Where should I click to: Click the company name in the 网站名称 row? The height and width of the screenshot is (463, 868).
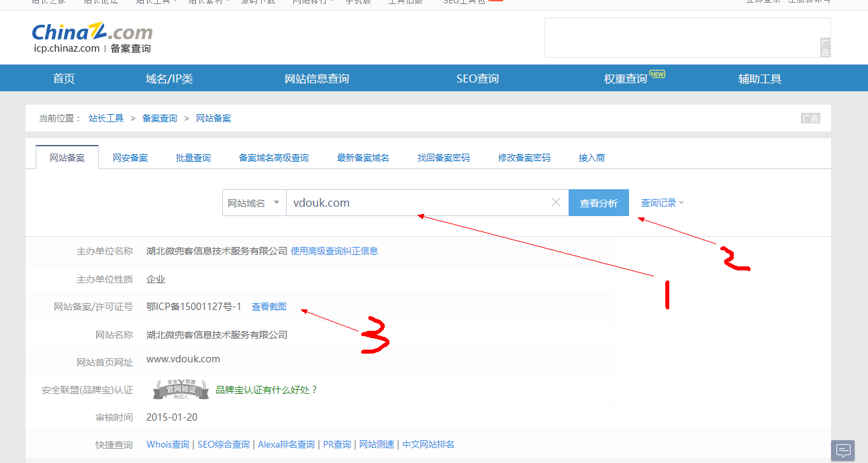coord(217,335)
